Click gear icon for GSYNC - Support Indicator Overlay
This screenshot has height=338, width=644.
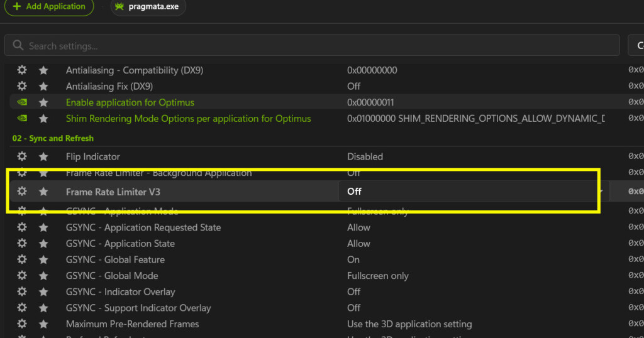pos(22,307)
